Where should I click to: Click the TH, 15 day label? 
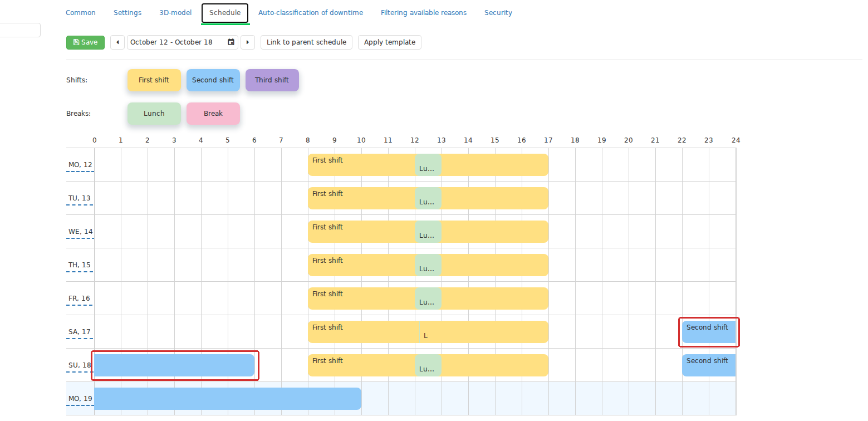[80, 265]
